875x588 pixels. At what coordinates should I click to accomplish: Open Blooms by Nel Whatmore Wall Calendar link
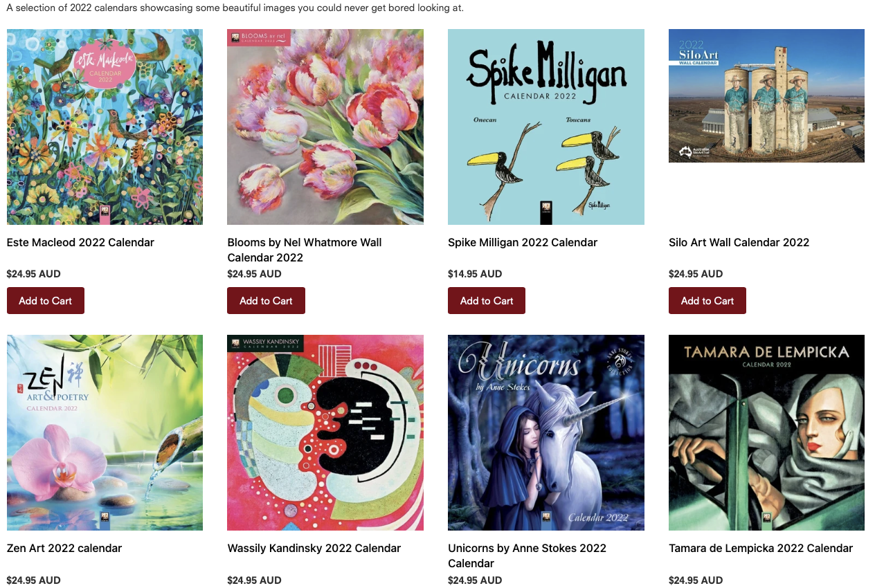pos(305,250)
